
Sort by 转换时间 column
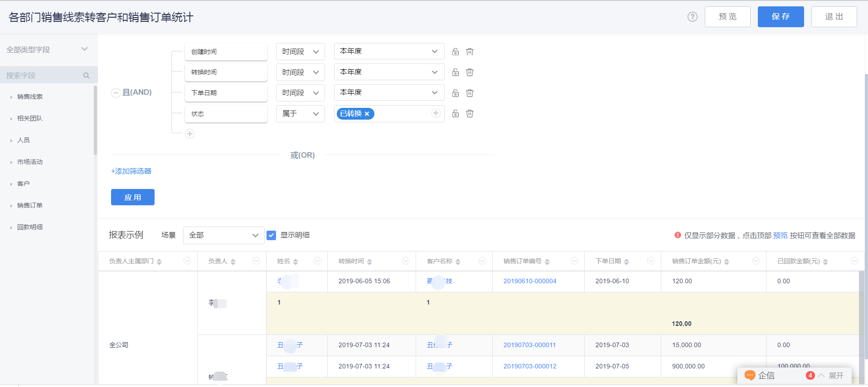click(369, 261)
